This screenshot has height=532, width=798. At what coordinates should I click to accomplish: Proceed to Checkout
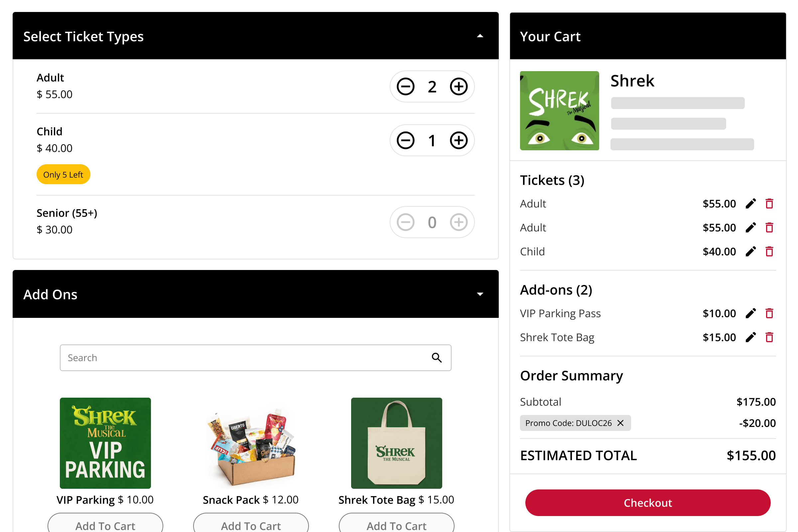pos(648,503)
